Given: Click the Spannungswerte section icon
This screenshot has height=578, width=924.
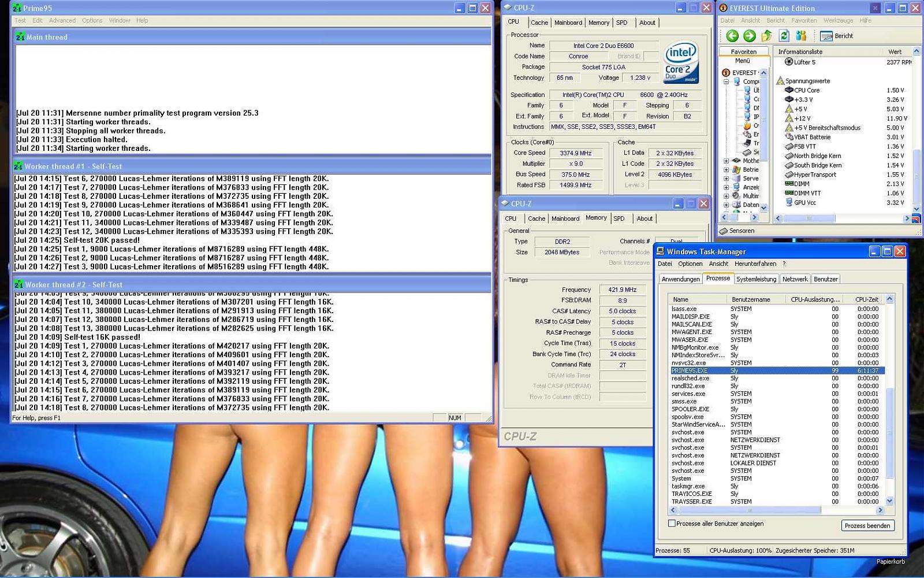Looking at the screenshot, I should click(780, 81).
